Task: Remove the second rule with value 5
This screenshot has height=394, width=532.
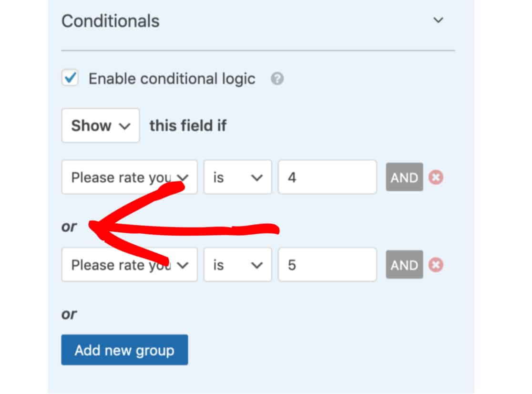Action: [435, 265]
